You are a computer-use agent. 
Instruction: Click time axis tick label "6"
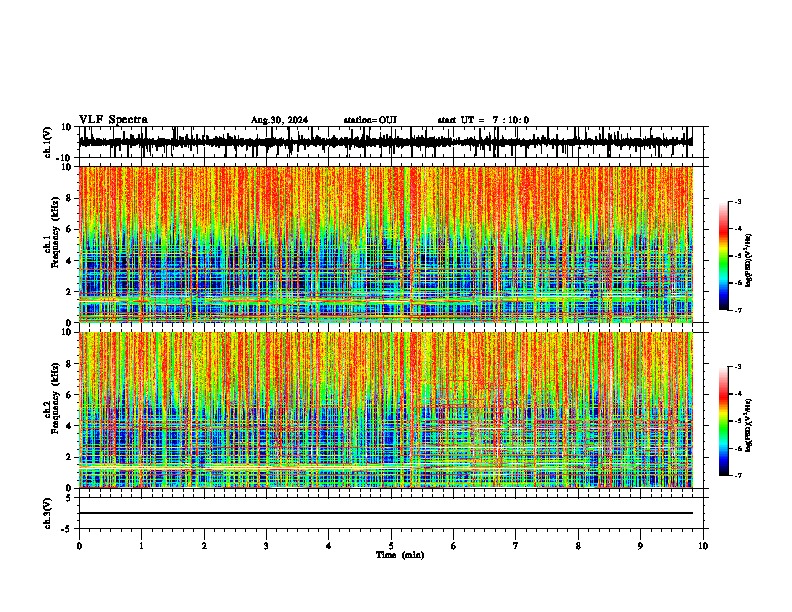pyautogui.click(x=454, y=545)
